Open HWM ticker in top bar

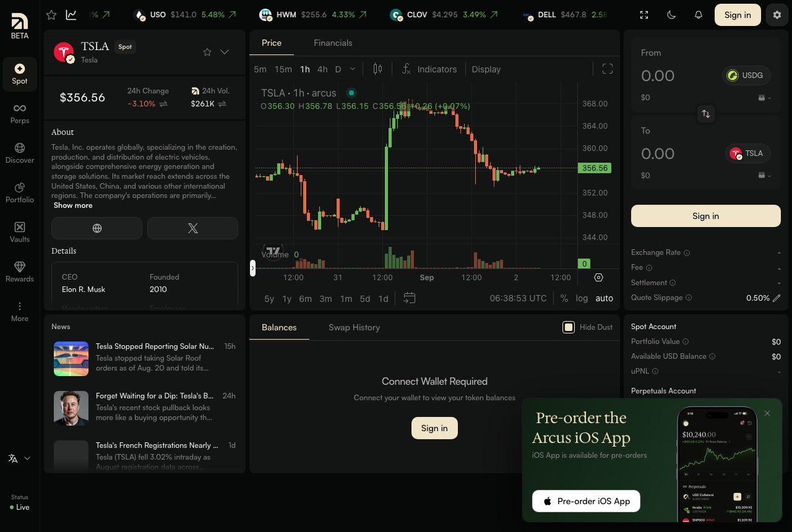[x=313, y=15]
